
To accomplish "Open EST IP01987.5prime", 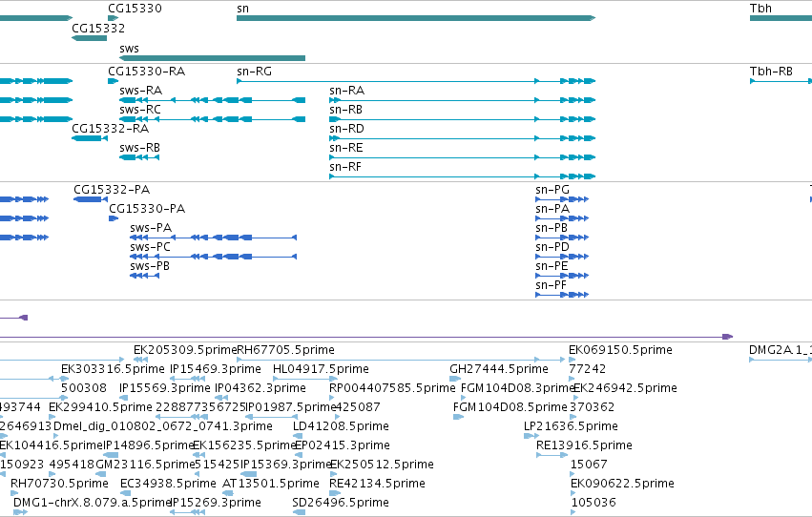I will pos(290,408).
